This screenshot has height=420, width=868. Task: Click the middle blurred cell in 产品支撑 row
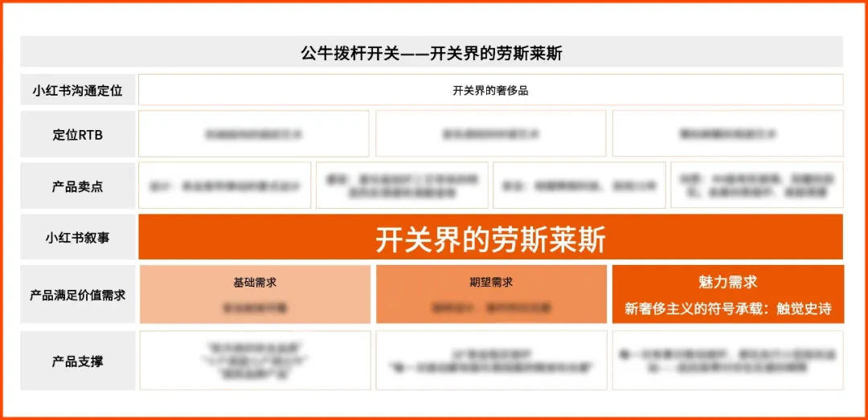[491, 361]
